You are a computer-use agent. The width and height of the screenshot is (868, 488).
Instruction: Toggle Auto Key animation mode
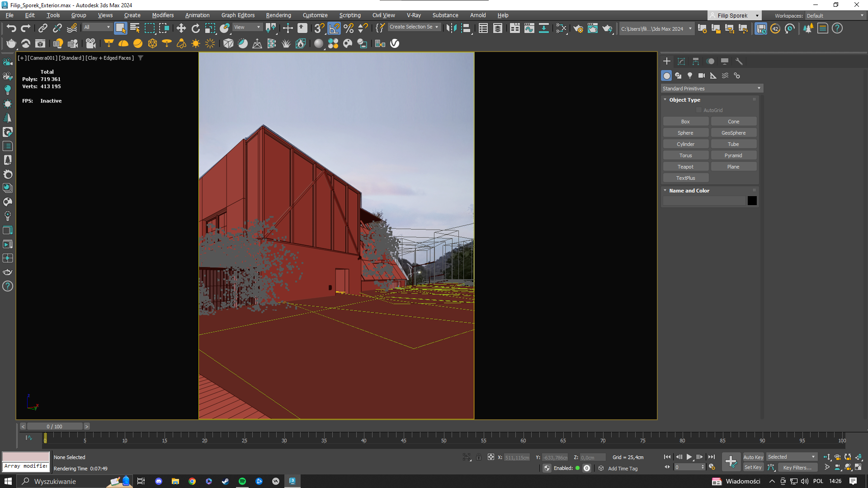(753, 457)
